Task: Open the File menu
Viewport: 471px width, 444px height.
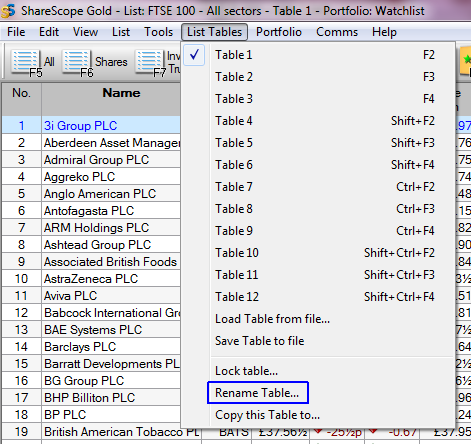Action: coord(16,32)
